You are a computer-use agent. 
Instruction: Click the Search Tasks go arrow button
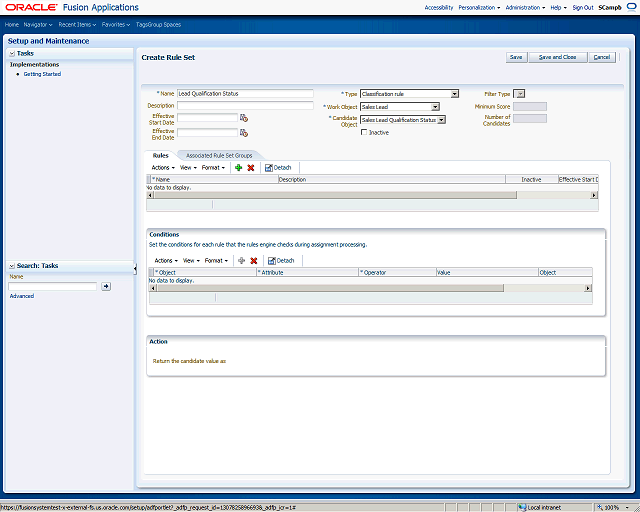(x=106, y=286)
